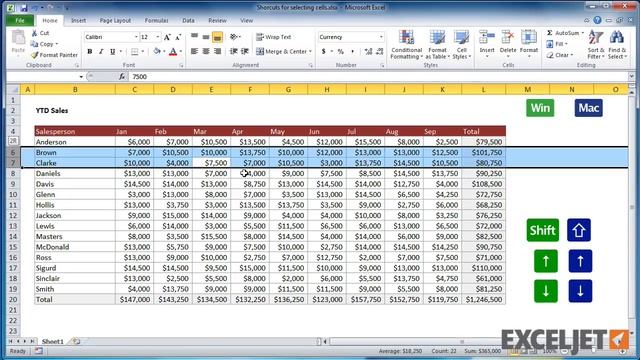This screenshot has height=360, width=640.
Task: Open Format as Table gallery
Action: [437, 45]
